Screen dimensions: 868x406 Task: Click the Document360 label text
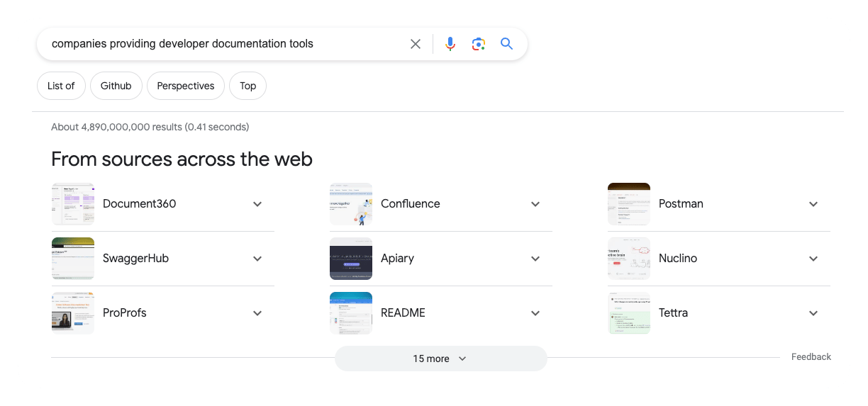139,204
